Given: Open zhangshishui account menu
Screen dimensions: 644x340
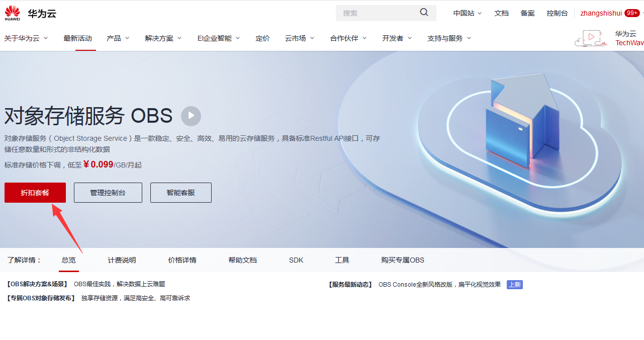Looking at the screenshot, I should click(x=601, y=13).
